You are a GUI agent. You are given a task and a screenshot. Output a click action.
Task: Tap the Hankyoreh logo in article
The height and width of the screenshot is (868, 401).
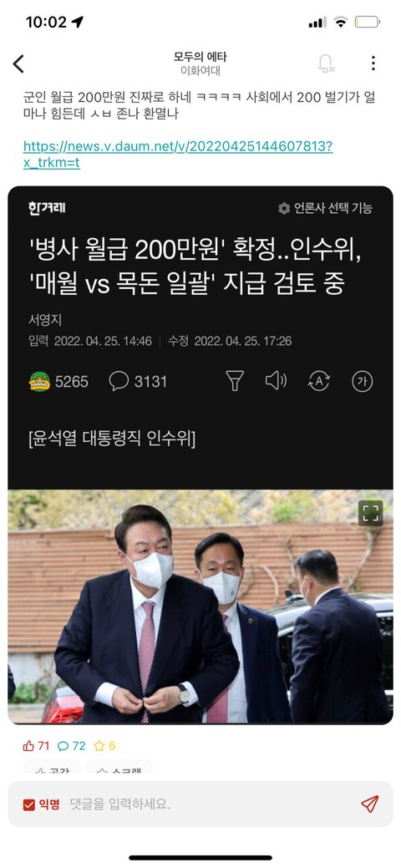pos(47,208)
